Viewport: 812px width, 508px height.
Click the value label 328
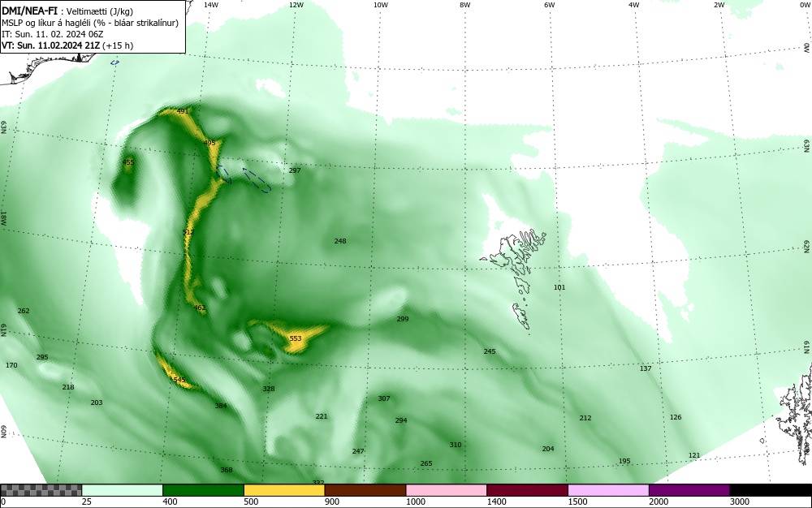pyautogui.click(x=268, y=389)
